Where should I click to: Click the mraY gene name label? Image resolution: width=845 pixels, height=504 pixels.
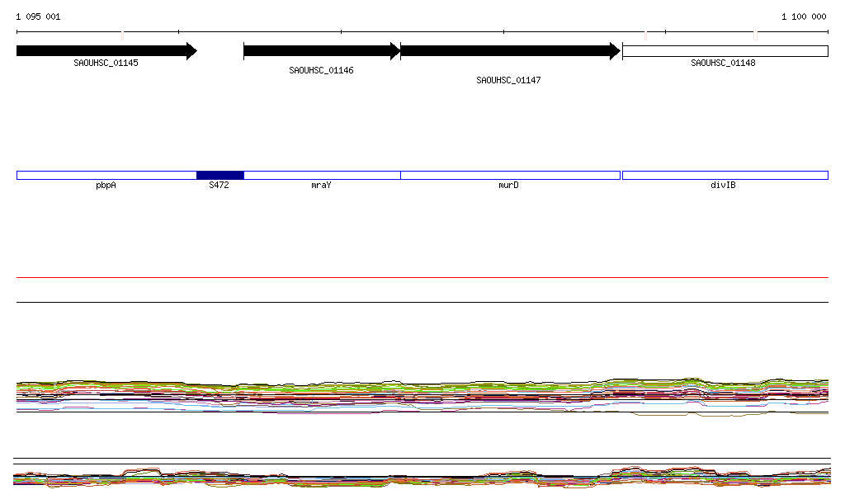[x=321, y=186]
